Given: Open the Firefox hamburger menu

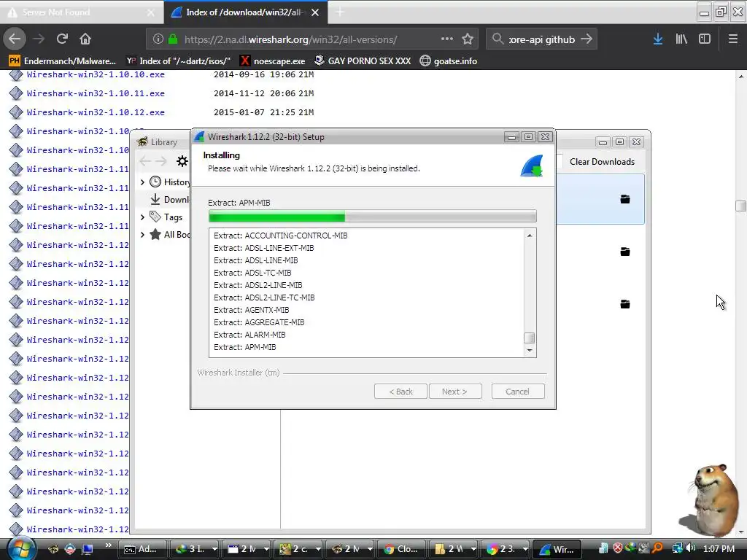Looking at the screenshot, I should point(733,39).
